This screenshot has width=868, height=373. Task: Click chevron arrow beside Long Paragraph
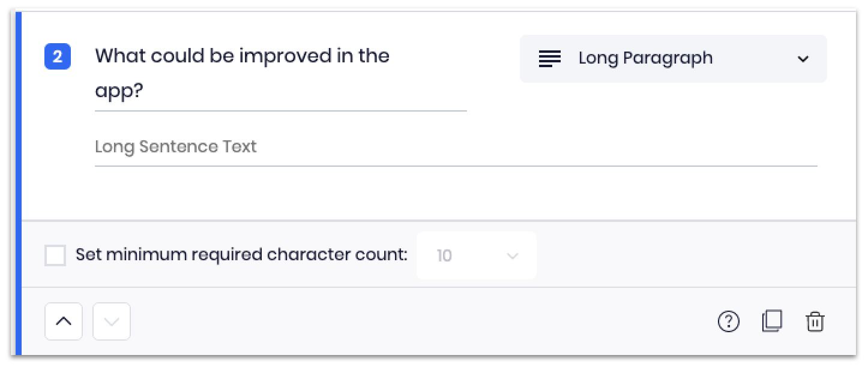(x=803, y=59)
